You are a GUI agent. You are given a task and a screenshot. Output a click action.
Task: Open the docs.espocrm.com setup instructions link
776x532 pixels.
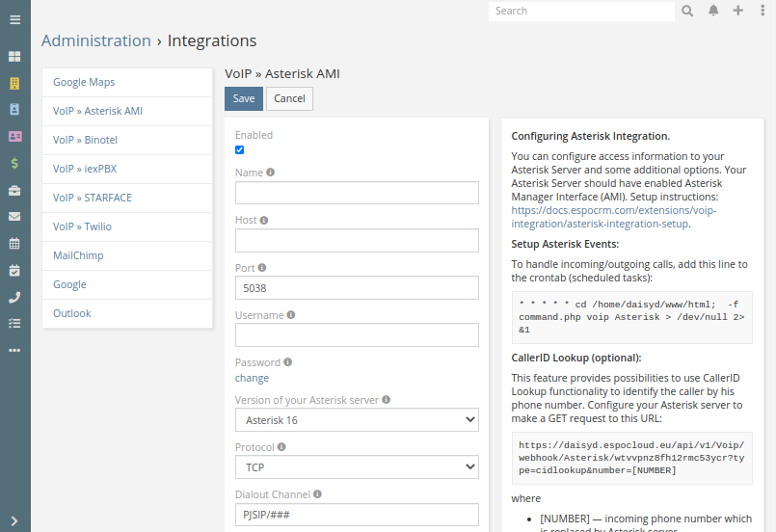pyautogui.click(x=614, y=217)
